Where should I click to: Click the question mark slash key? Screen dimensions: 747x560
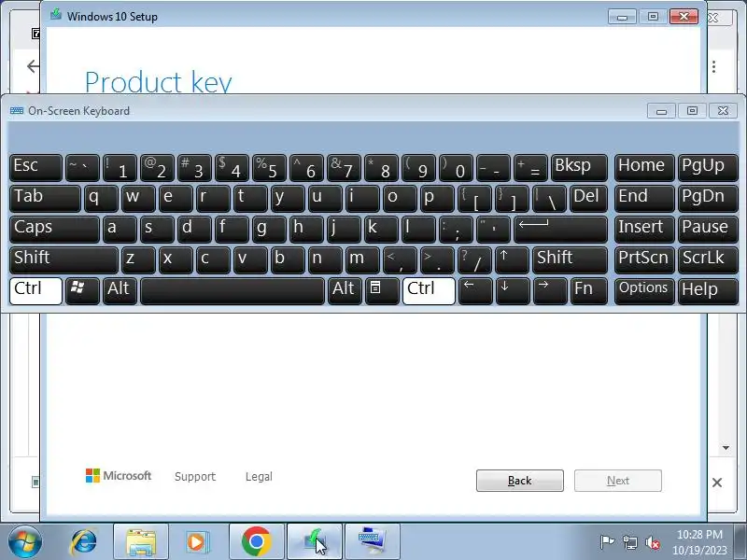pos(474,260)
